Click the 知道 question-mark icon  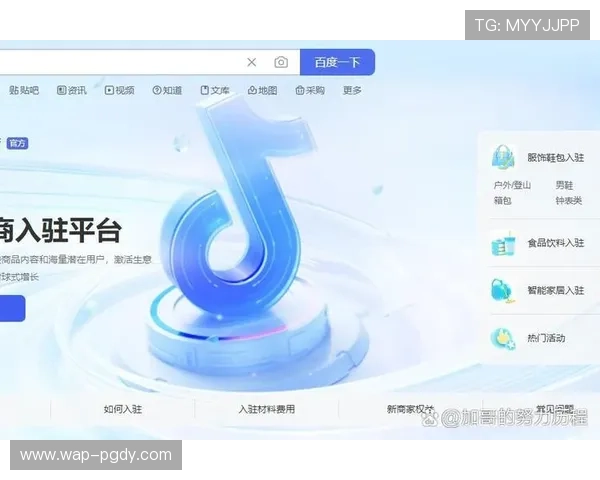(x=157, y=90)
